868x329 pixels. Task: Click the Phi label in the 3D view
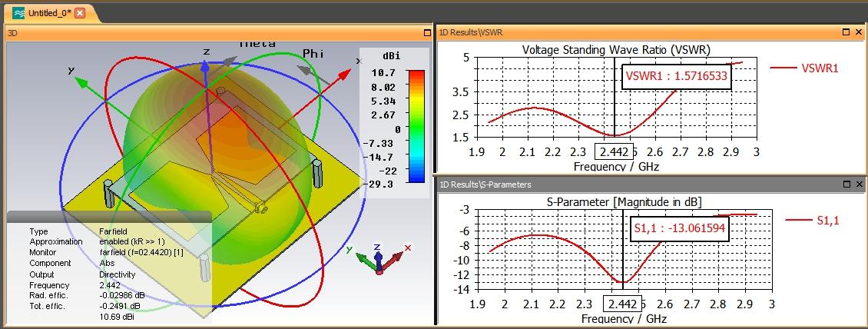[313, 54]
